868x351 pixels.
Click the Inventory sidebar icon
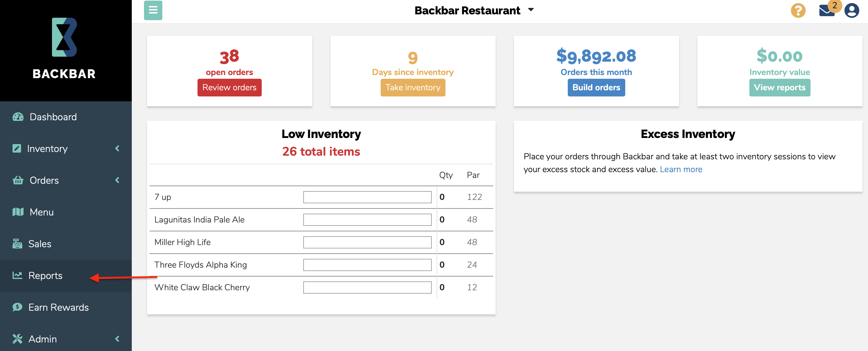pos(17,148)
